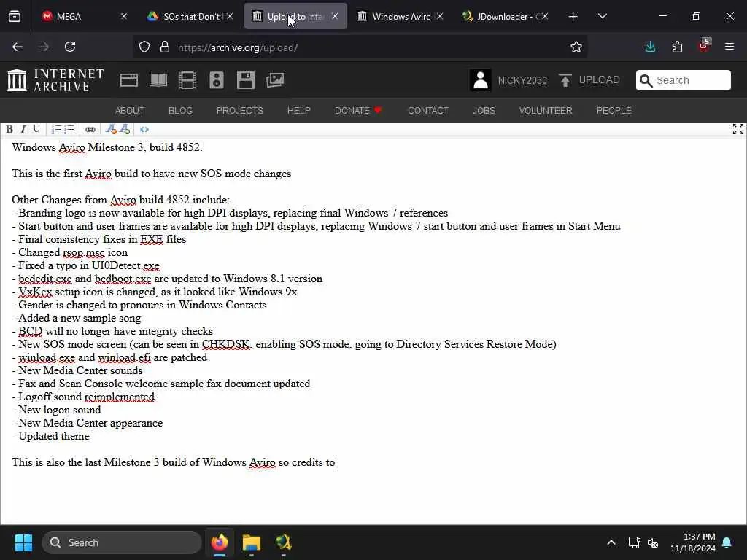Open Windows Start menu
This screenshot has width=747, height=560.
pyautogui.click(x=23, y=542)
